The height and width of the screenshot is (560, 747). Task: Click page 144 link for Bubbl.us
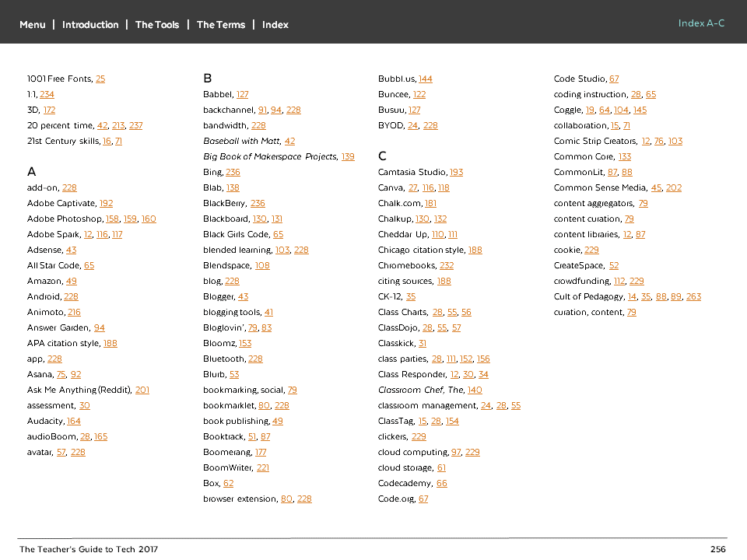point(426,79)
